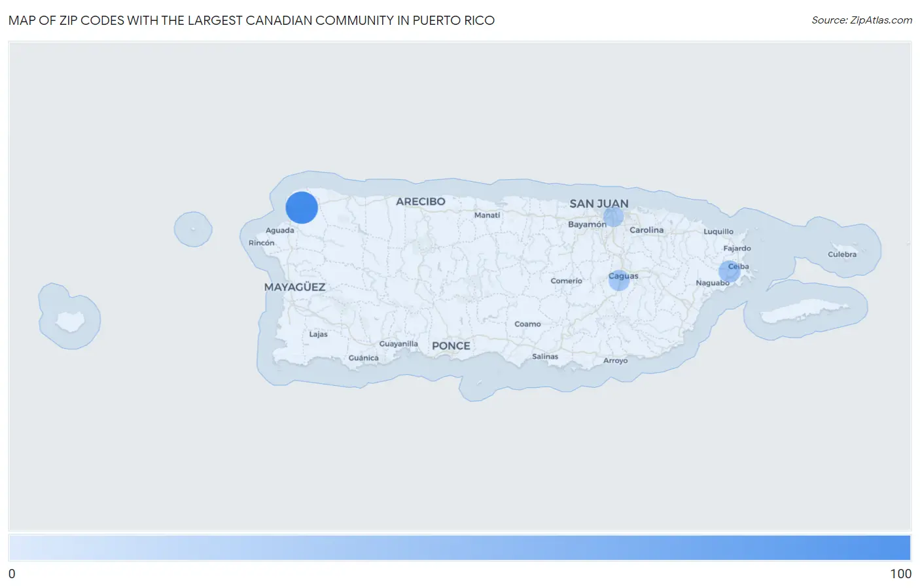920x588 pixels.
Task: Click the Aguada map label
Action: coord(279,230)
